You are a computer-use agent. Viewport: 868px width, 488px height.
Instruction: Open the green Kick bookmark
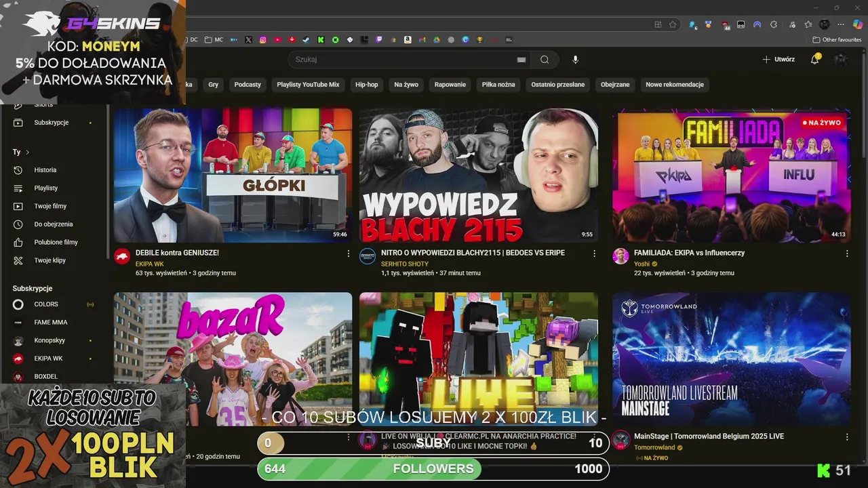321,40
